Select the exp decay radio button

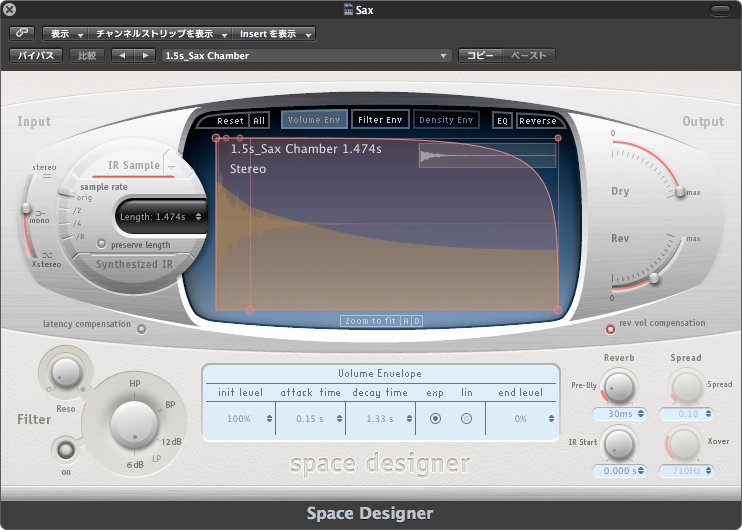tap(435, 419)
